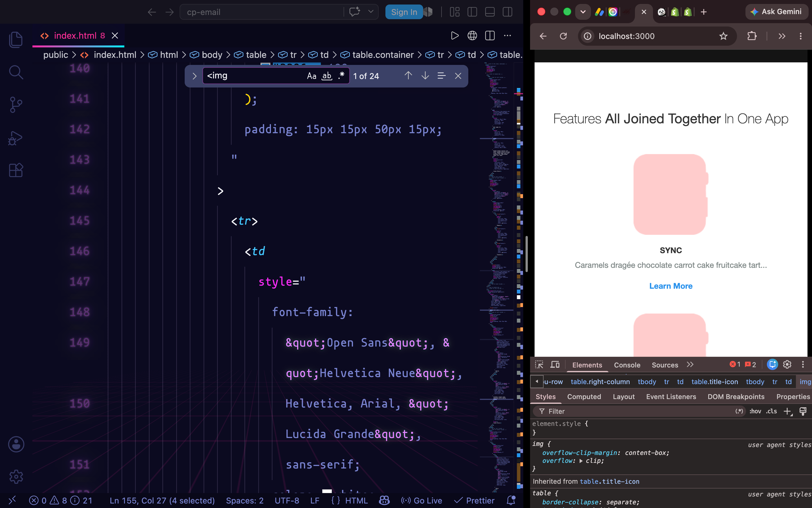Screen dimensions: 812x508
Task: Open the Explorer view in the activity bar
Action: pos(16,40)
